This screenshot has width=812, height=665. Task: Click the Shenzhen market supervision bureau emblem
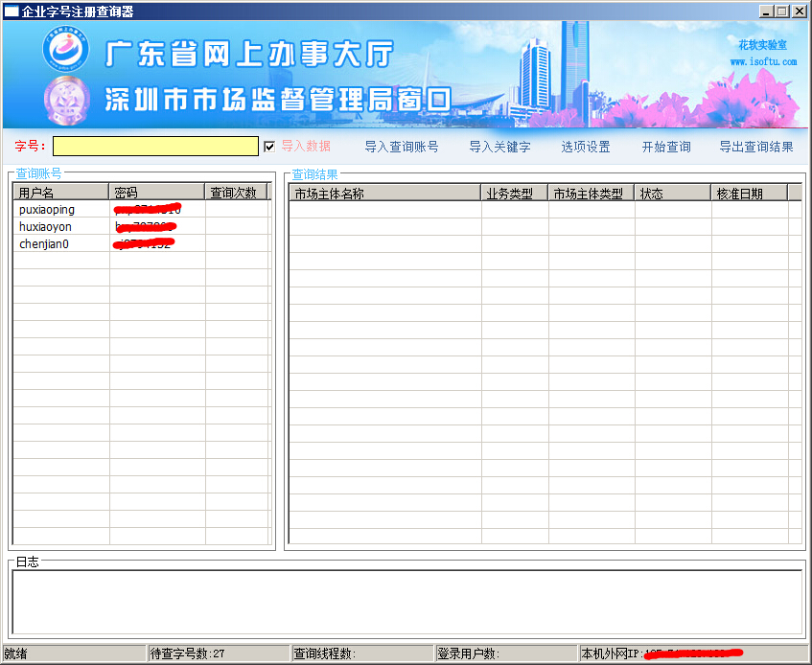(66, 99)
